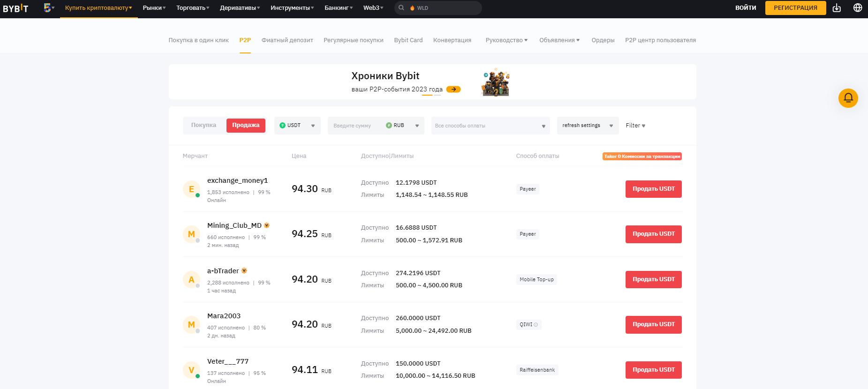The width and height of the screenshot is (868, 389).
Task: Open the download app icon
Action: tap(837, 8)
